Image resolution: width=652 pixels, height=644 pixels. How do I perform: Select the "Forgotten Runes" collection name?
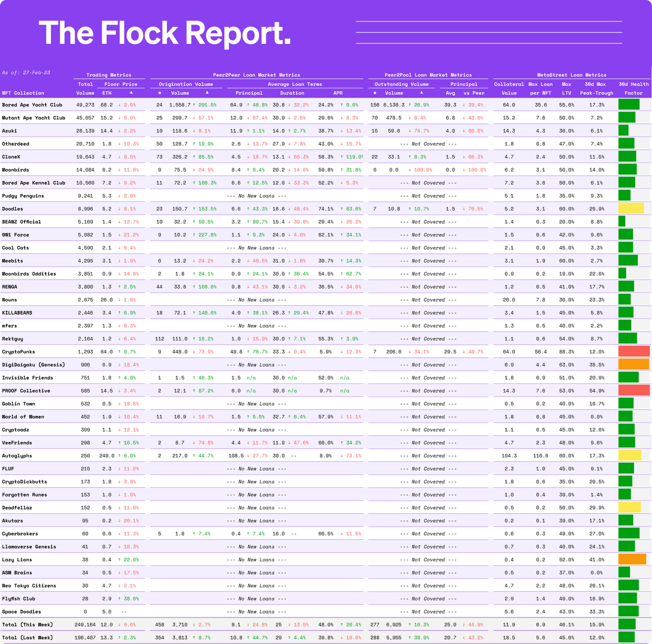[x=24, y=495]
